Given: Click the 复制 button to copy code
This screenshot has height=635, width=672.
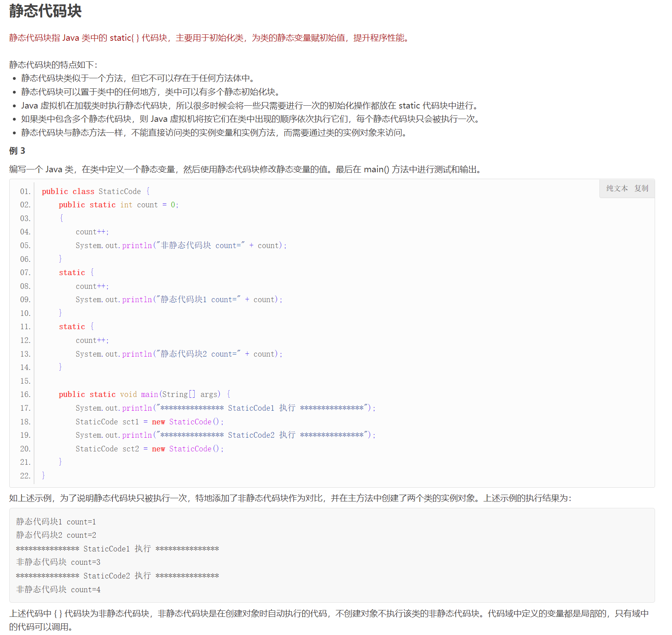Looking at the screenshot, I should [641, 188].
